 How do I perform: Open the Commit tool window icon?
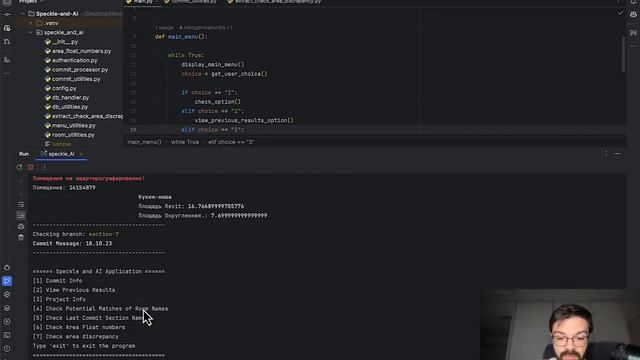click(7, 14)
